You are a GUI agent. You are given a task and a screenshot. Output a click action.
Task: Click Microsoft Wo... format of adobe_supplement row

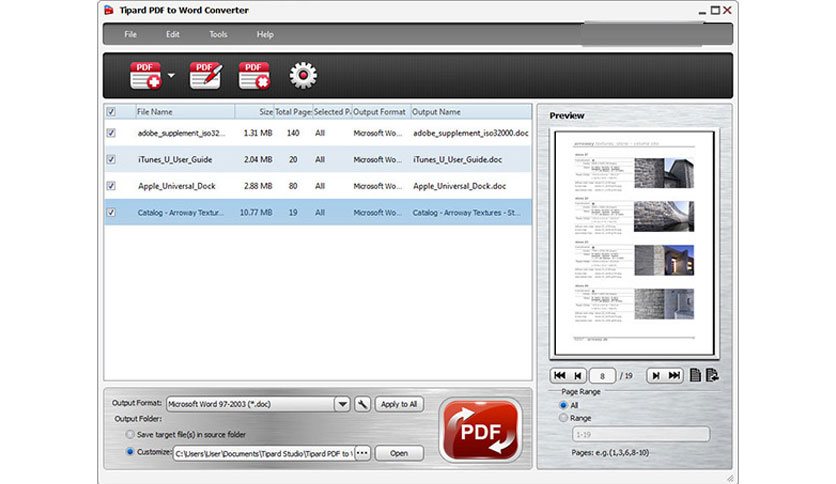[x=377, y=133]
